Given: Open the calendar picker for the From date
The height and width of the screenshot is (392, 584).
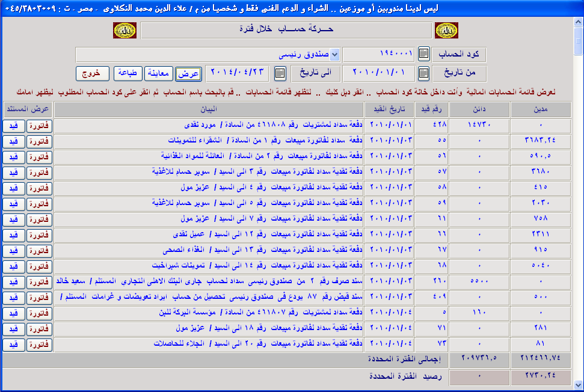Looking at the screenshot, I should coord(423,73).
